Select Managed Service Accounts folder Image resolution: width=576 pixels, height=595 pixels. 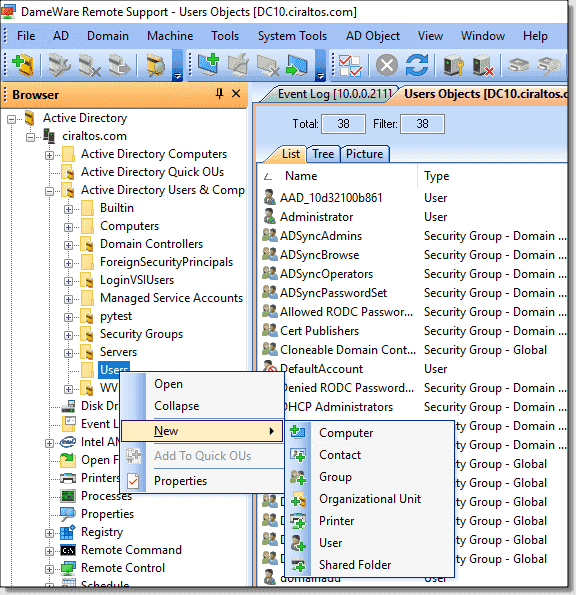171,298
